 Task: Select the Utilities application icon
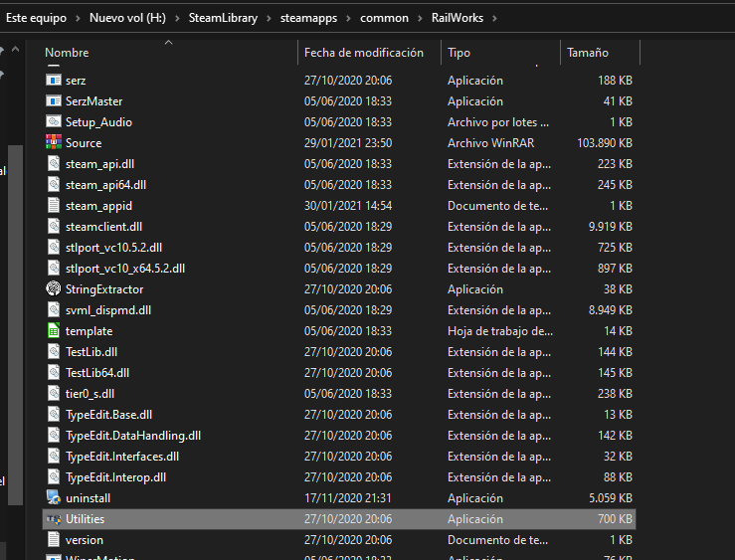54,519
